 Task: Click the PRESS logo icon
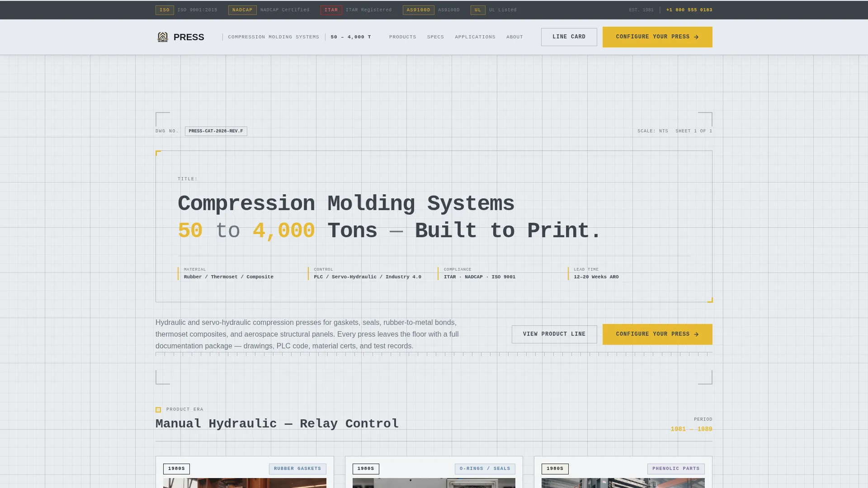tap(162, 37)
